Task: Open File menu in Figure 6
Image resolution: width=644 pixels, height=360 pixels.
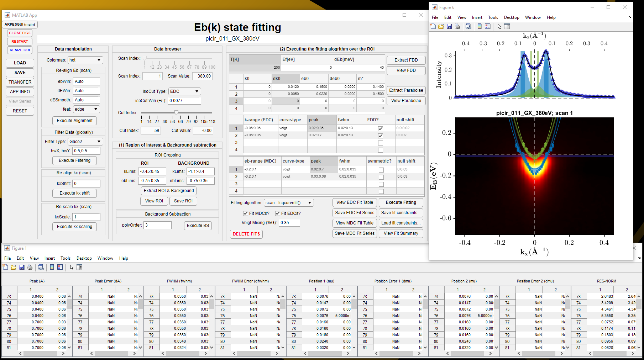Action: pos(435,17)
